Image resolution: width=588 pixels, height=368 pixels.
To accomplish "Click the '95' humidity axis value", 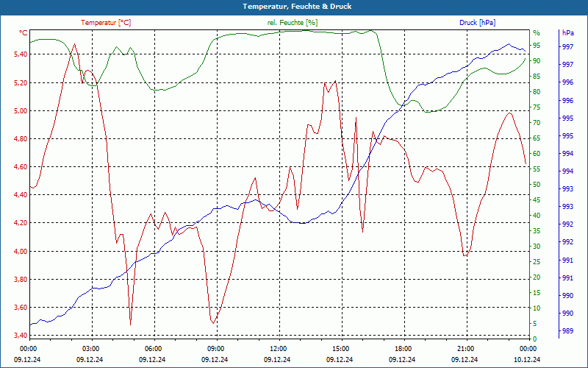I will click(x=537, y=46).
